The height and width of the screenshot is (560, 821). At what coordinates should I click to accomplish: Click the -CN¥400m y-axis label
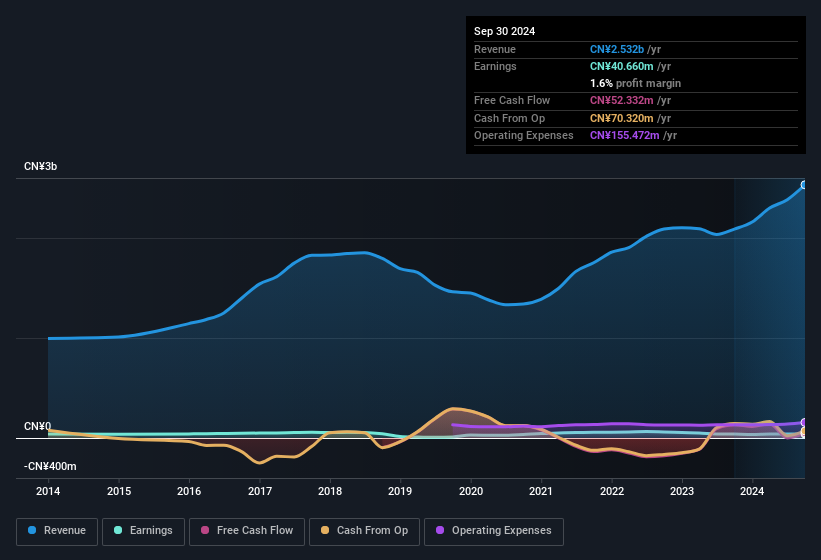tap(50, 466)
